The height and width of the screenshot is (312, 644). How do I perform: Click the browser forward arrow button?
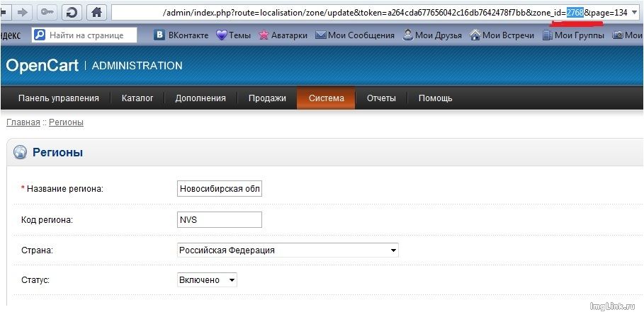point(23,13)
